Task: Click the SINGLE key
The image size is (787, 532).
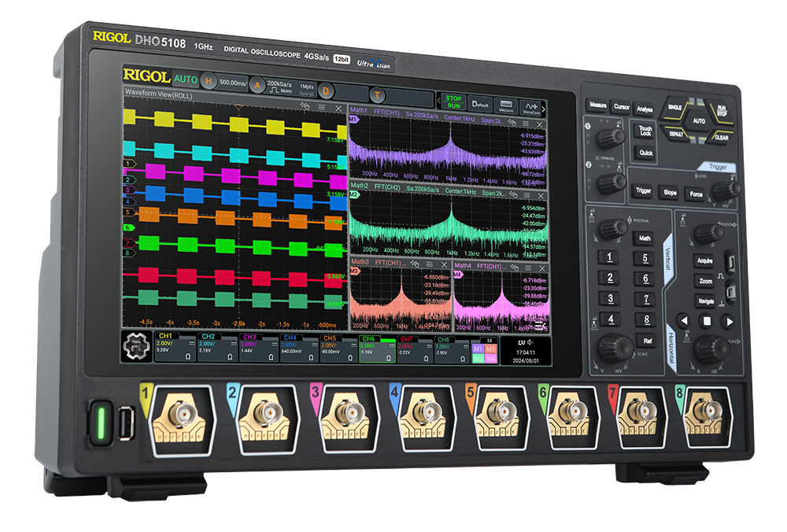Action: 674,107
